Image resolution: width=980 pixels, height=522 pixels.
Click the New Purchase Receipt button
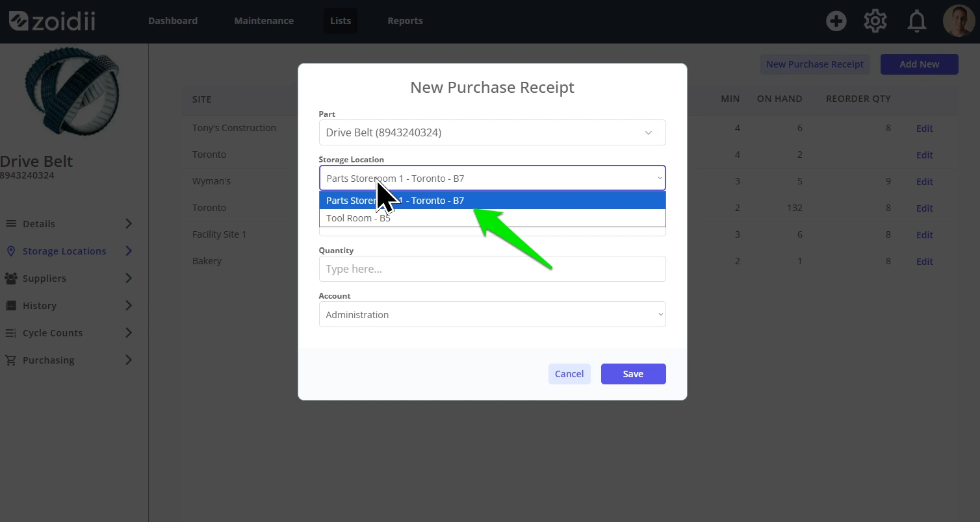pyautogui.click(x=815, y=64)
